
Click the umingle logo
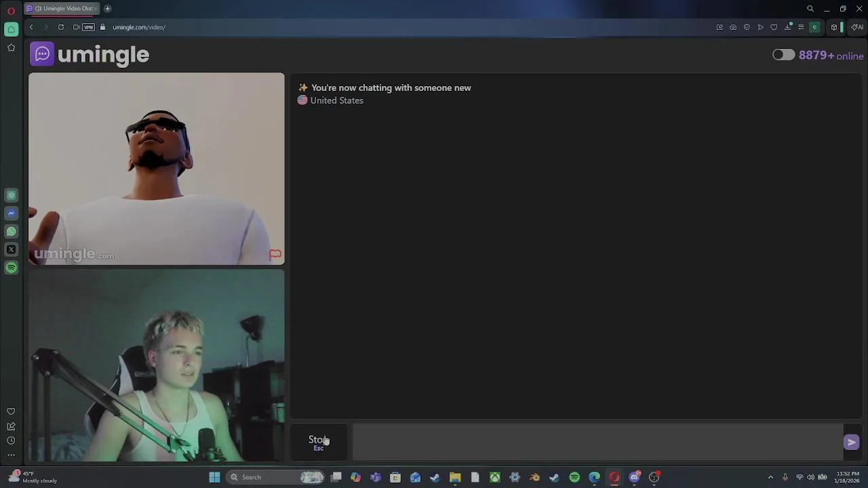pos(90,54)
